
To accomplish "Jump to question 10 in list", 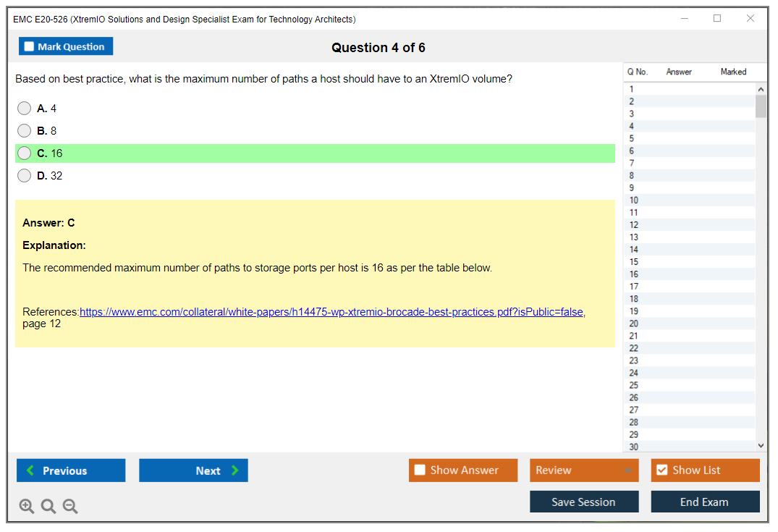I will click(634, 200).
